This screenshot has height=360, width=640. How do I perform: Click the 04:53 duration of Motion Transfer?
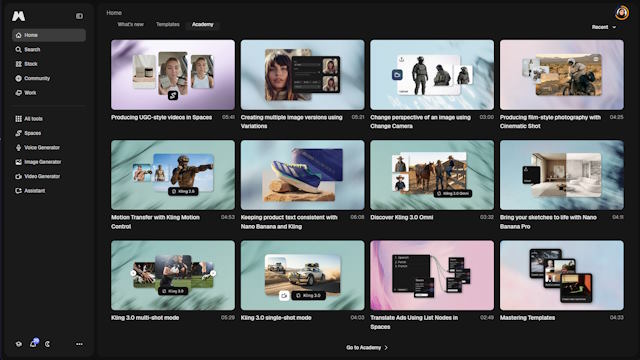pos(228,218)
